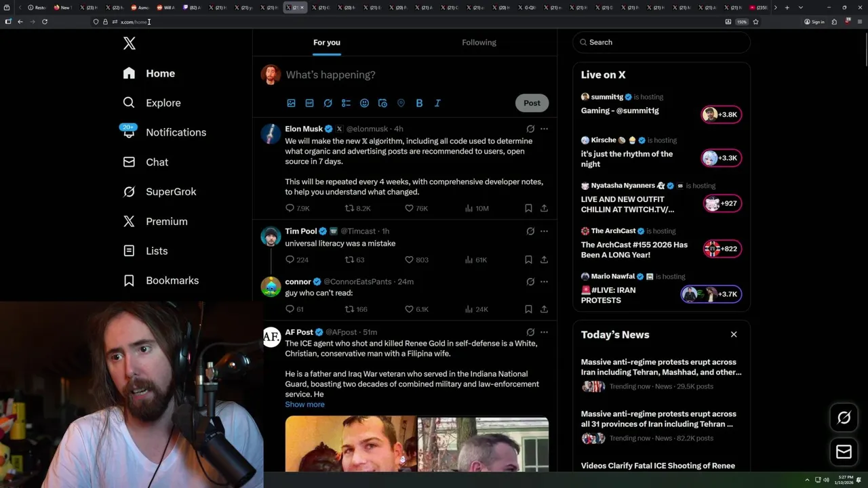Reload the page in browser toolbar
This screenshot has height=488, width=868.
(45, 22)
